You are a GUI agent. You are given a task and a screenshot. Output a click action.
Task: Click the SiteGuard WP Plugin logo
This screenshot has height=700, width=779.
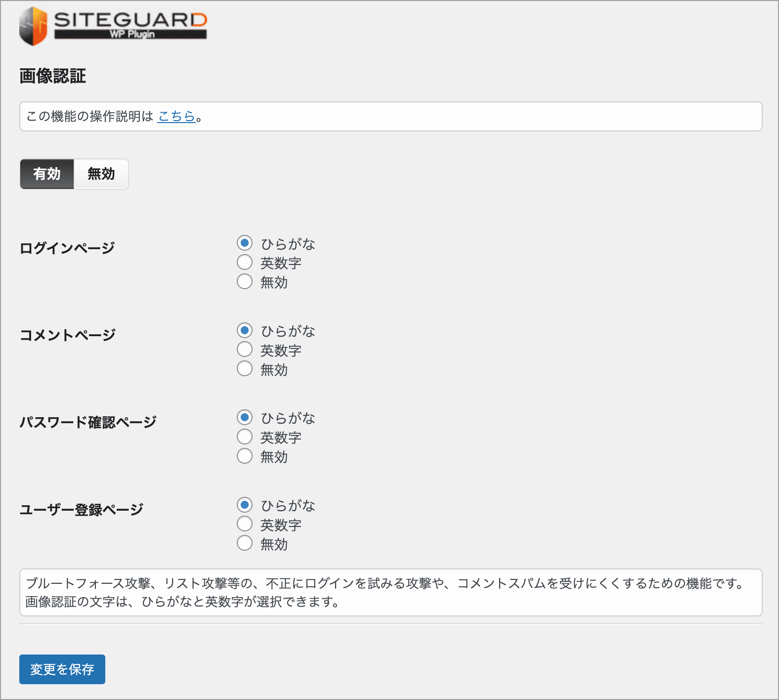click(113, 26)
